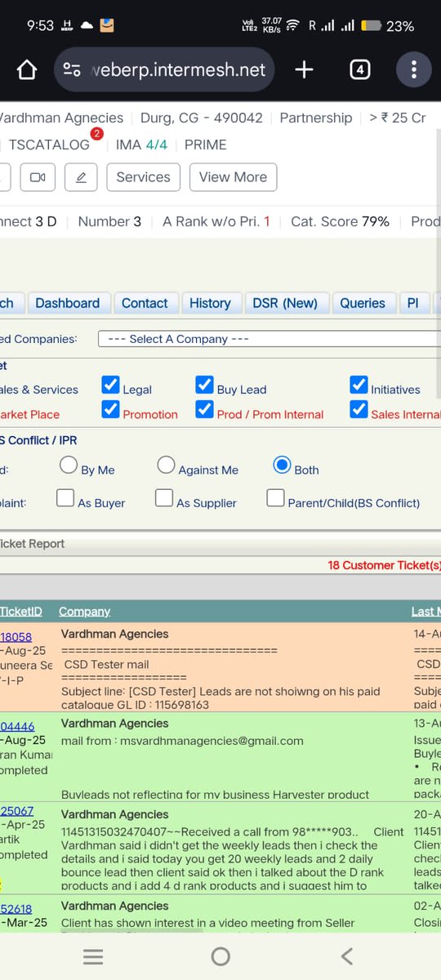
Task: Uncheck the Promotion checkbox
Action: [110, 409]
